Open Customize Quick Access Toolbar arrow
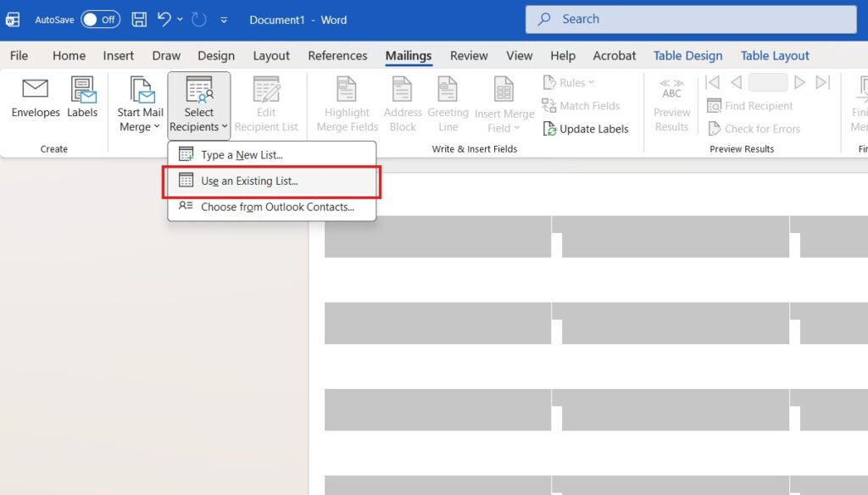The height and width of the screenshot is (495, 868). (x=224, y=19)
